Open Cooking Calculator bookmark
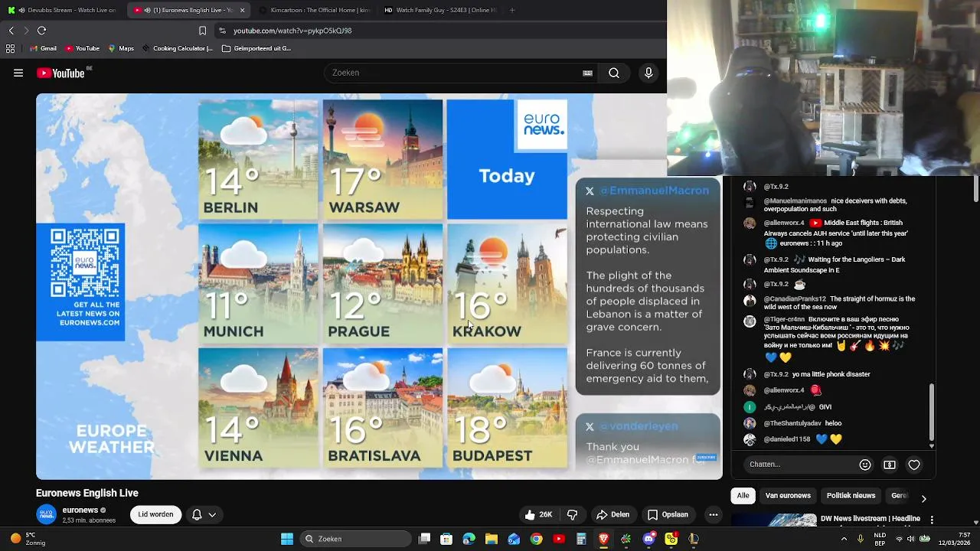The width and height of the screenshot is (980, 551). [x=177, y=48]
